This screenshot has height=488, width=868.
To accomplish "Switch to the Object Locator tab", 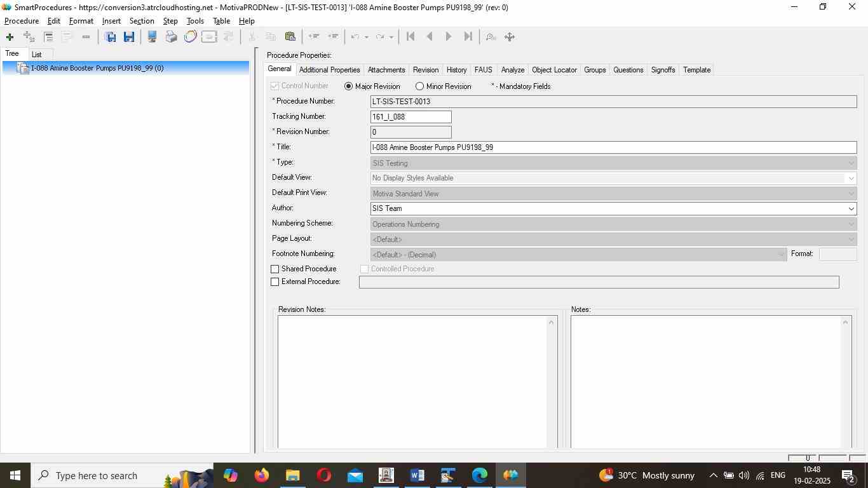I will click(x=554, y=70).
